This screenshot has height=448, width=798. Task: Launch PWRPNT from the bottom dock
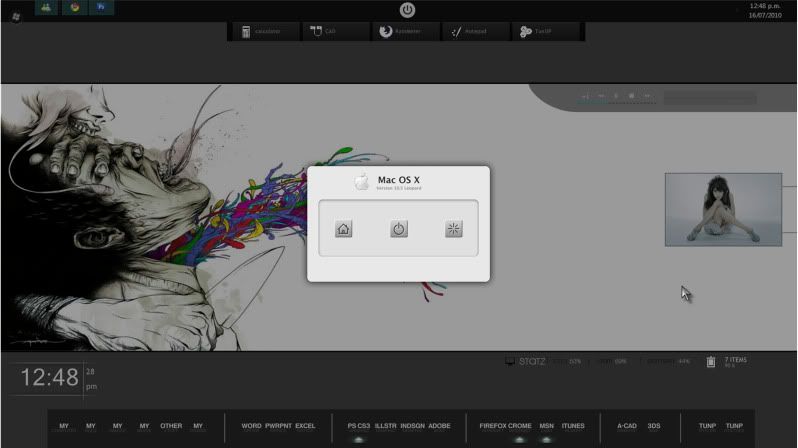[278, 426]
